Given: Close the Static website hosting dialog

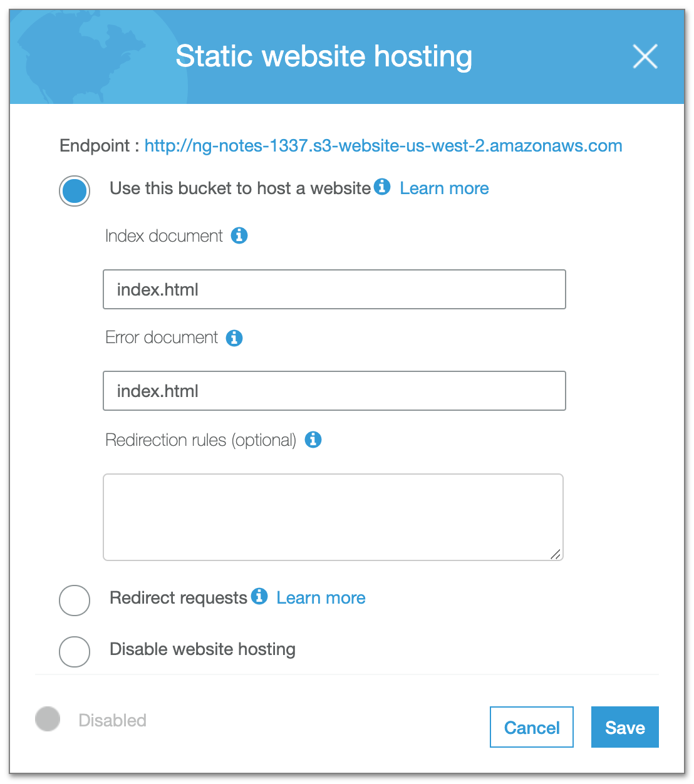Looking at the screenshot, I should tap(645, 56).
